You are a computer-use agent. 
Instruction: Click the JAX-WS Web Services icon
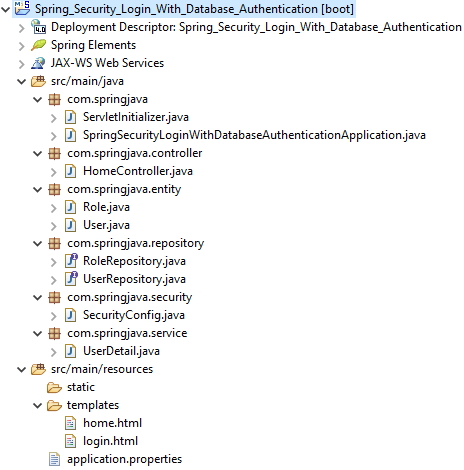coord(38,63)
